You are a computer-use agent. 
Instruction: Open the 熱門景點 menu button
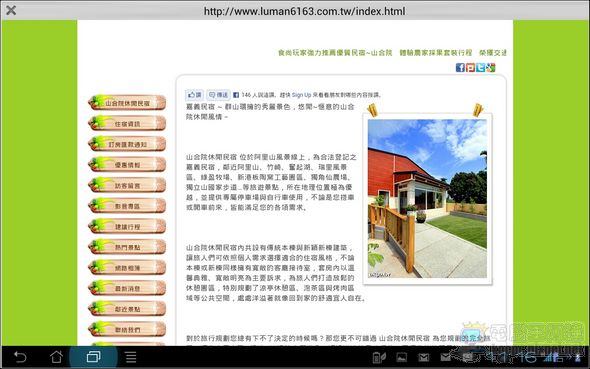127,247
